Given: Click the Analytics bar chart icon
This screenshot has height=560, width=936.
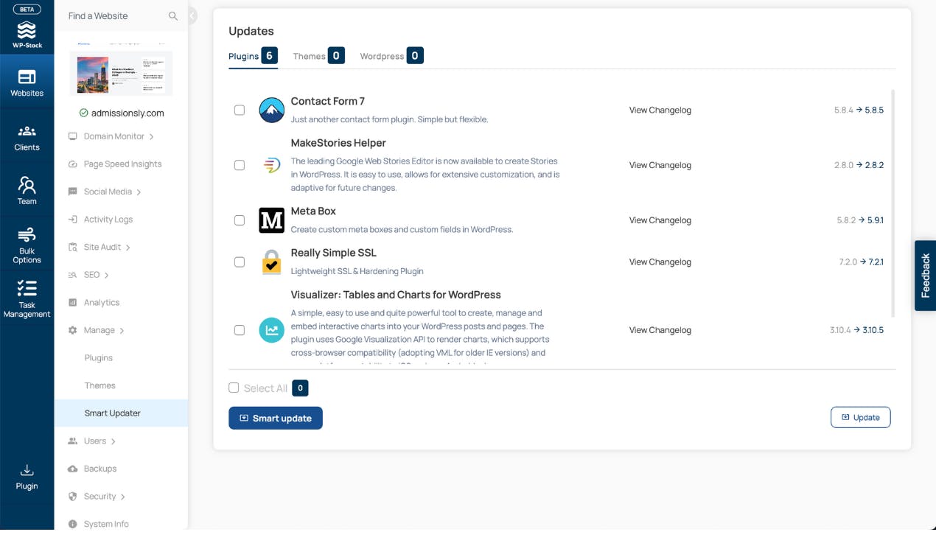Looking at the screenshot, I should coord(72,303).
